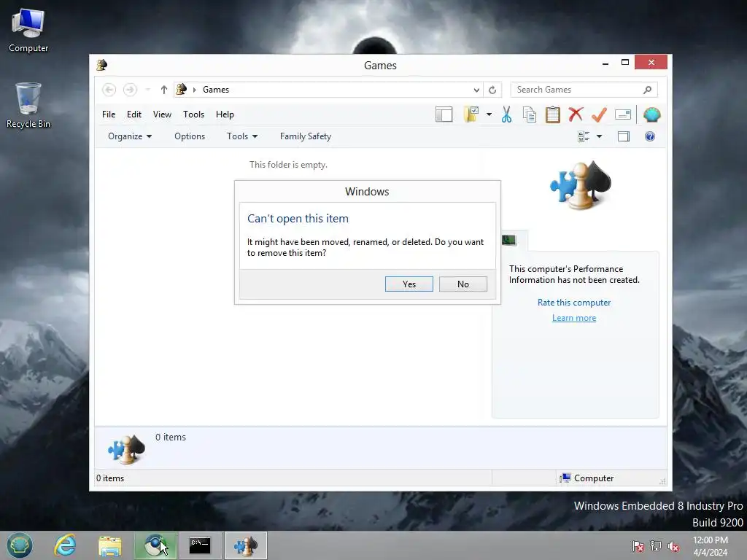Click the Start shell button on taskbar
Screen dimensions: 747x560
(x=20, y=545)
